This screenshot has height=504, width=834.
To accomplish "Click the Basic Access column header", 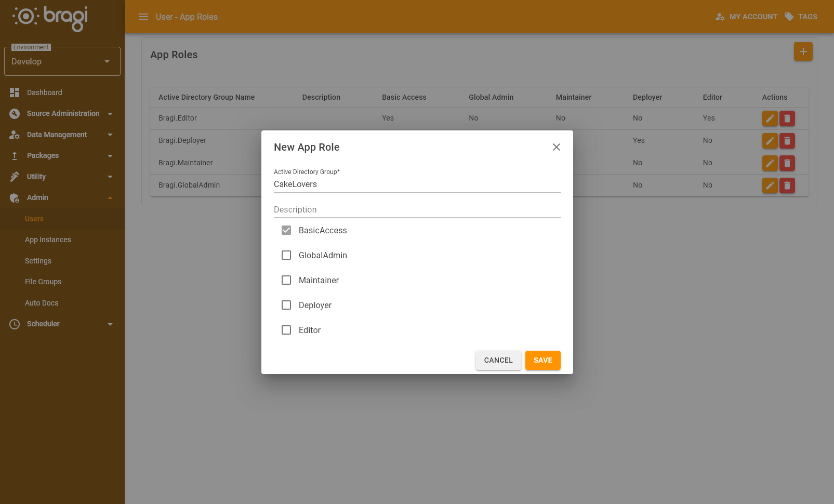I will (x=404, y=97).
